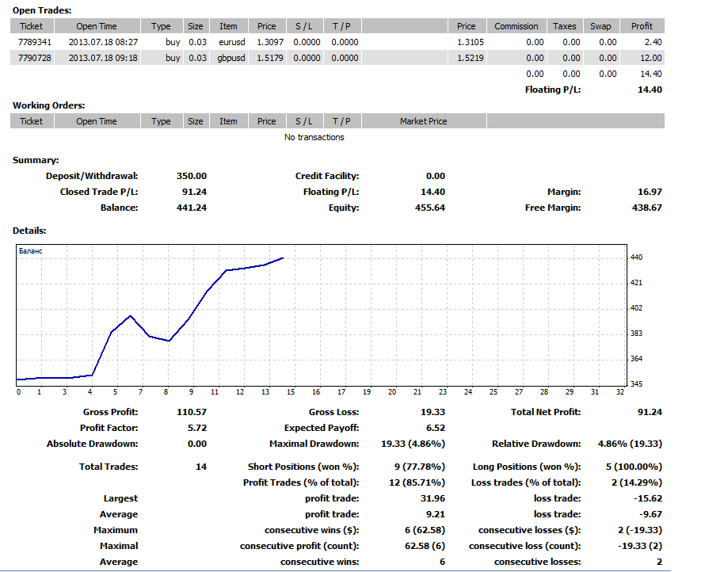This screenshot has width=728, height=572.
Task: Click largest profit trade value 31.96
Action: pos(433,498)
